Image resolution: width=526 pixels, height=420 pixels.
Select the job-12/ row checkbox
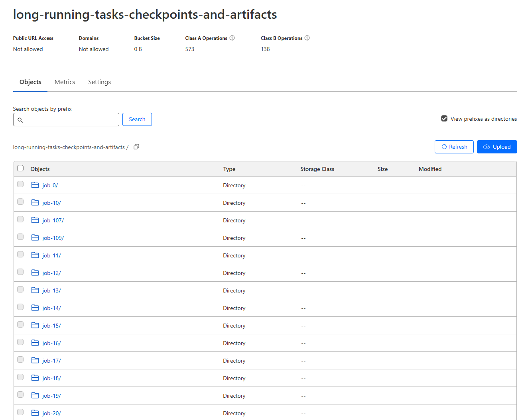tap(20, 272)
